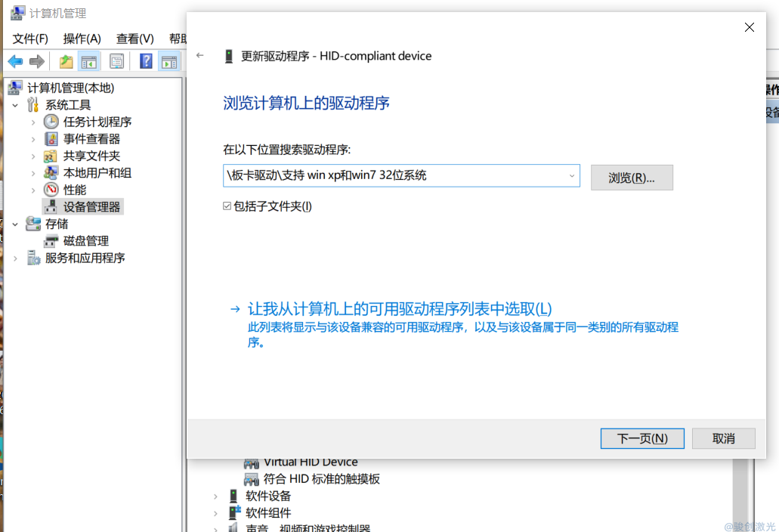Click the computer icon beside 计算机管理(本地)
Image resolution: width=779 pixels, height=532 pixels.
pos(15,88)
